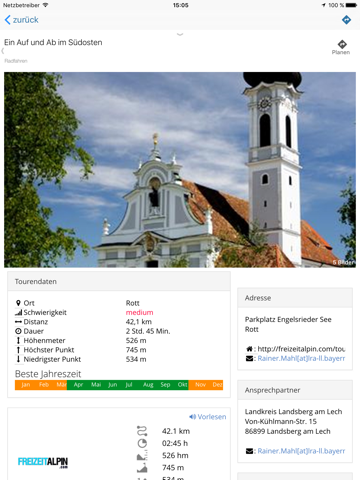Tap the FreizeitAlpin logo
360x480 pixels.
(x=43, y=462)
